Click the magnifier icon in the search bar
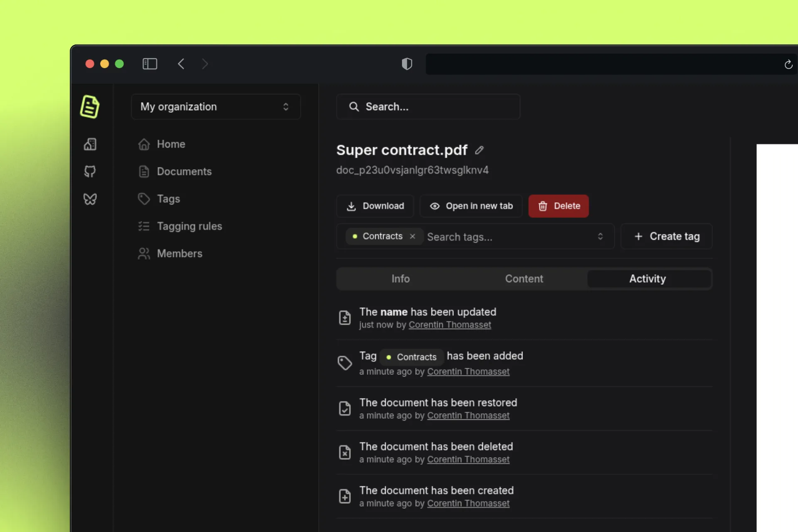798x532 pixels. coord(354,107)
